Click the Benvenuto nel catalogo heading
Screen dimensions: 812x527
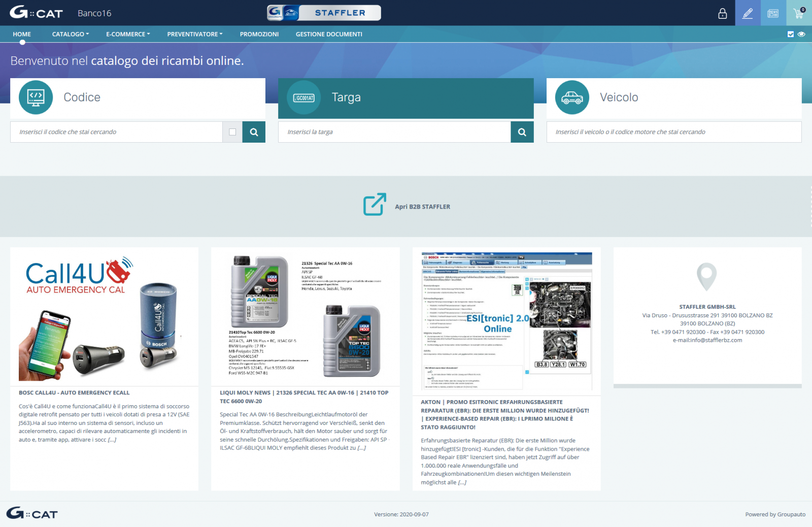coord(127,61)
